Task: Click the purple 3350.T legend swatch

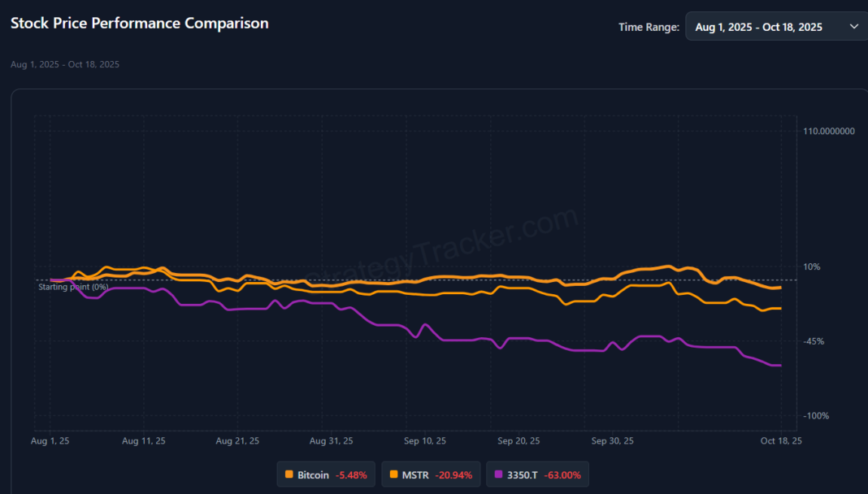Action: coord(498,474)
